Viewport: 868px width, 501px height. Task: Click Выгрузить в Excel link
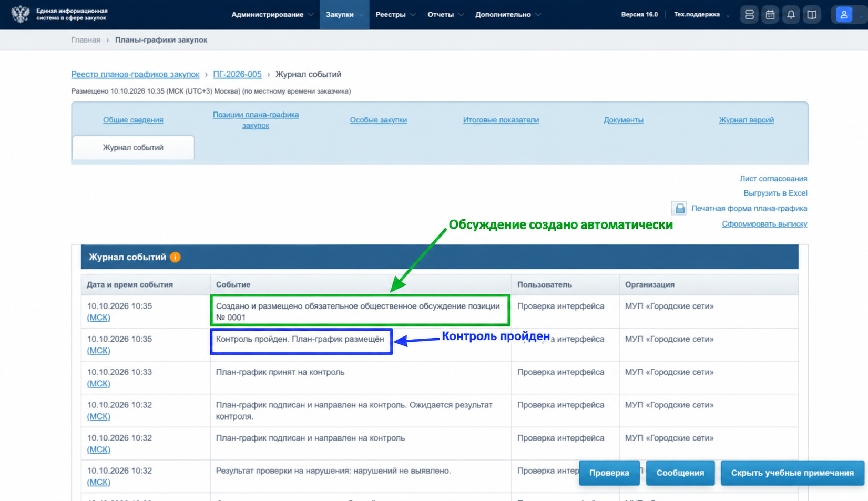775,193
